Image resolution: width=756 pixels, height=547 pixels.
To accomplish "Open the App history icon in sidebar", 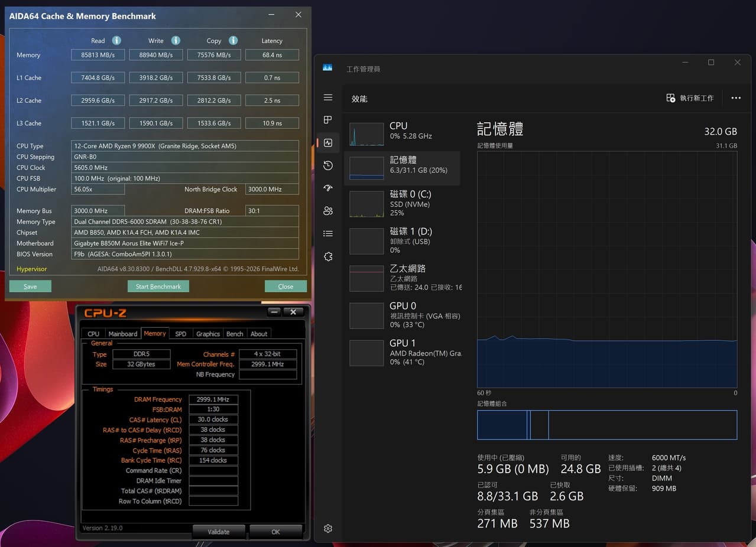I will (328, 165).
